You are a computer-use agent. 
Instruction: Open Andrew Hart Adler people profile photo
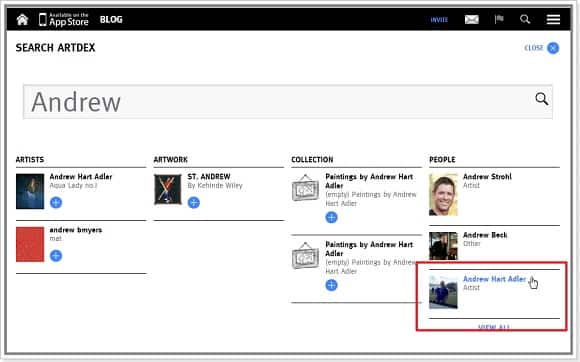443,292
